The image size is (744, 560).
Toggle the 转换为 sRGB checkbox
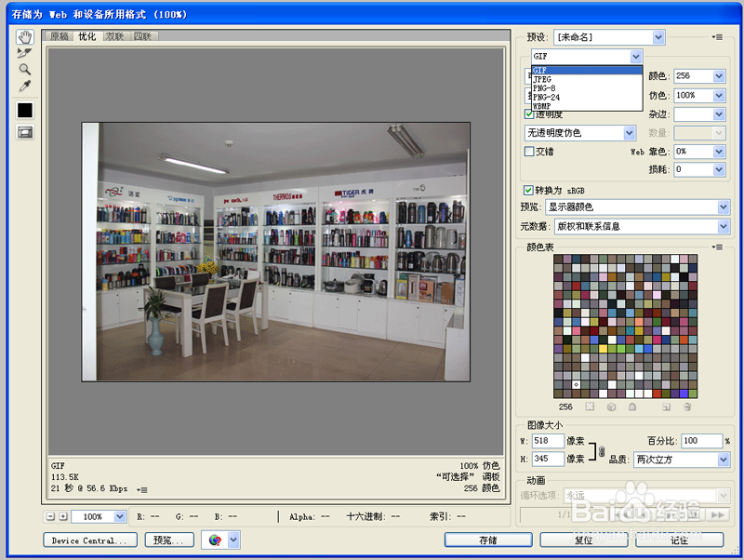pyautogui.click(x=528, y=191)
